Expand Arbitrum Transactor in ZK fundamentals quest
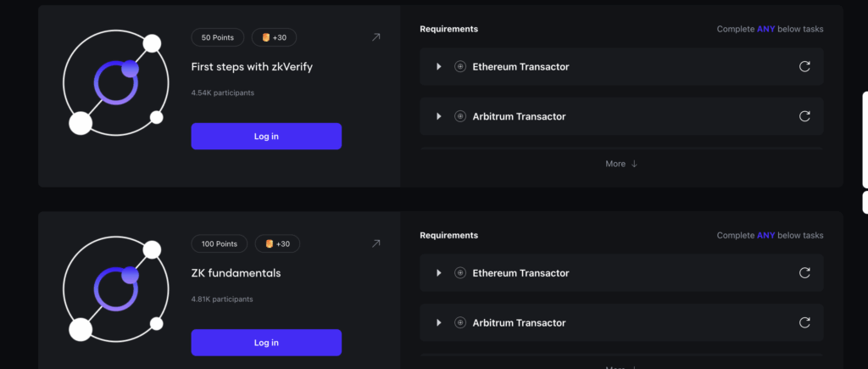The width and height of the screenshot is (868, 369). click(439, 323)
